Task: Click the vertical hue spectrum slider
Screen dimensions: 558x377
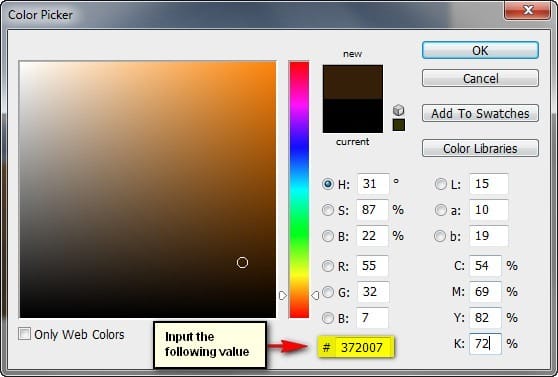Action: pos(299,189)
